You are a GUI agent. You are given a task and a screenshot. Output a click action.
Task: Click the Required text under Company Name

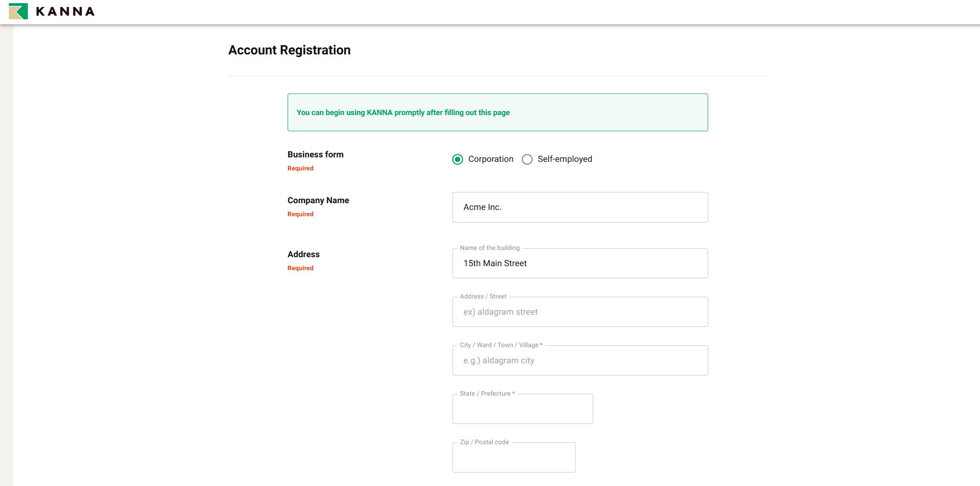point(301,214)
